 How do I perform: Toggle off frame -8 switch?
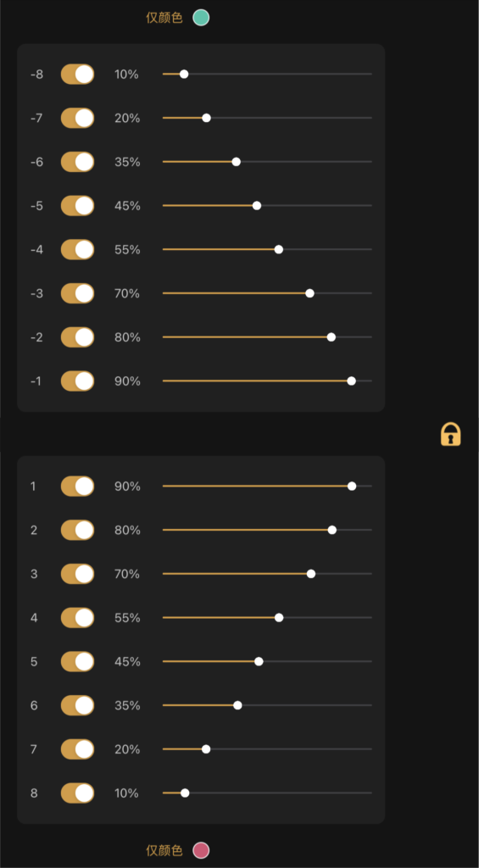pos(77,75)
